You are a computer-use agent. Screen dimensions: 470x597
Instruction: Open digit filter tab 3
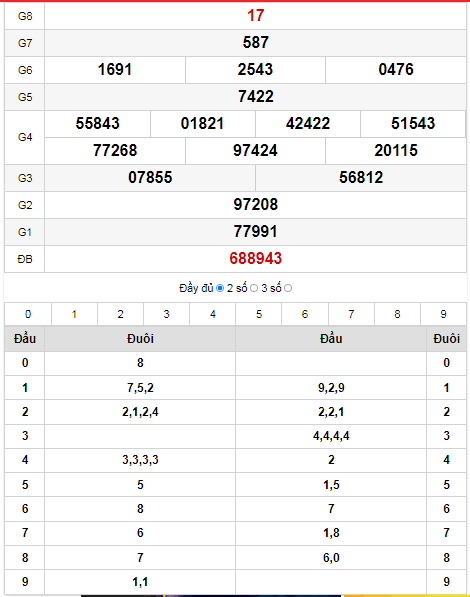166,314
